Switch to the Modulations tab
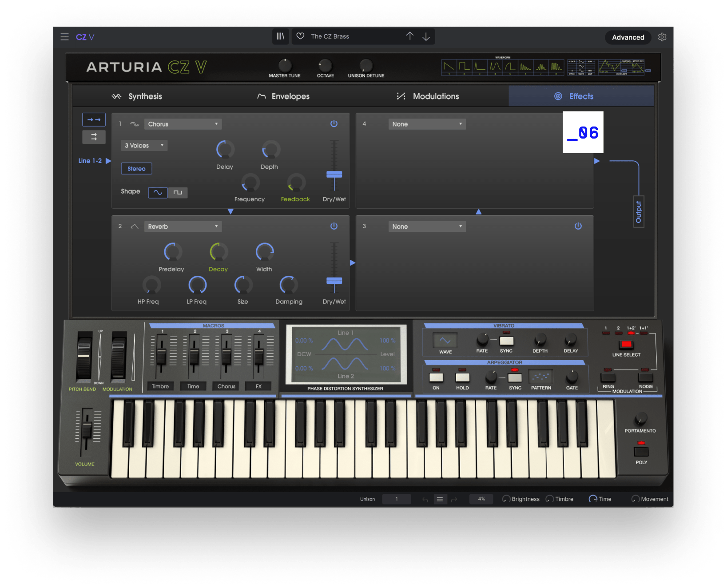 (428, 96)
